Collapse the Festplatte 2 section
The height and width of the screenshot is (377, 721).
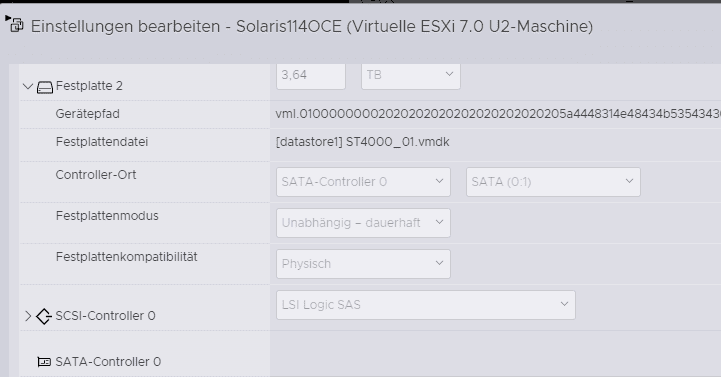pos(28,86)
